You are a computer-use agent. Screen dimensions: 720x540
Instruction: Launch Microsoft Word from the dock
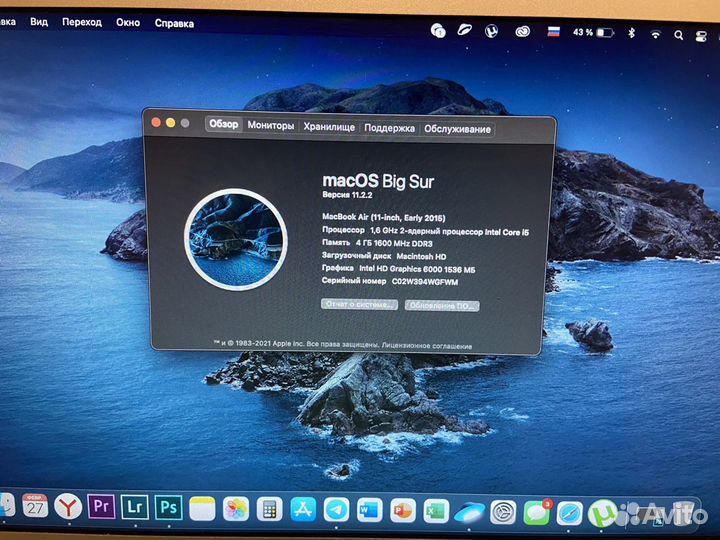pyautogui.click(x=370, y=511)
